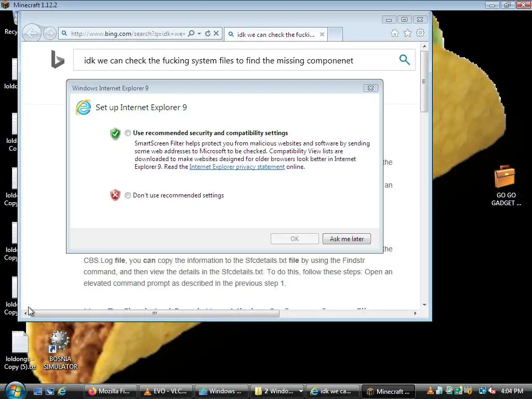Click the Show Desktop quick launch icon
Screen dimensions: 532x399
pos(37,391)
